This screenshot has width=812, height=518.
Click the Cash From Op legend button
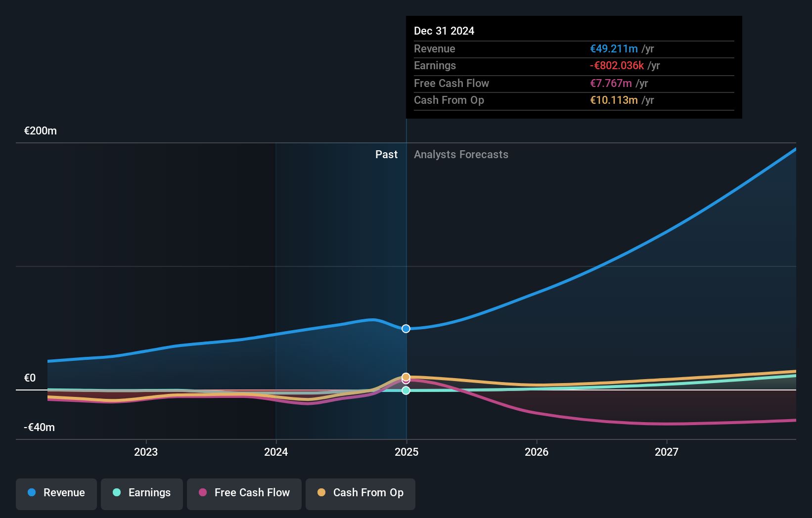pos(360,493)
